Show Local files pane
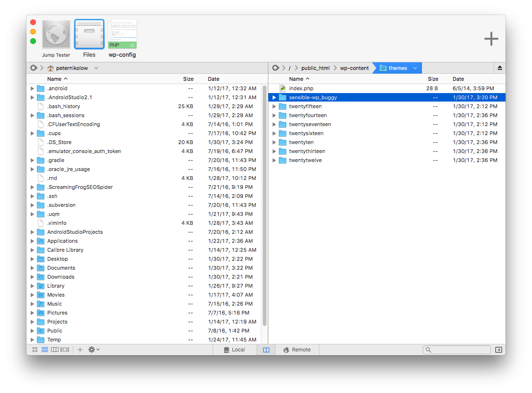Image resolution: width=532 pixels, height=393 pixels. (234, 350)
